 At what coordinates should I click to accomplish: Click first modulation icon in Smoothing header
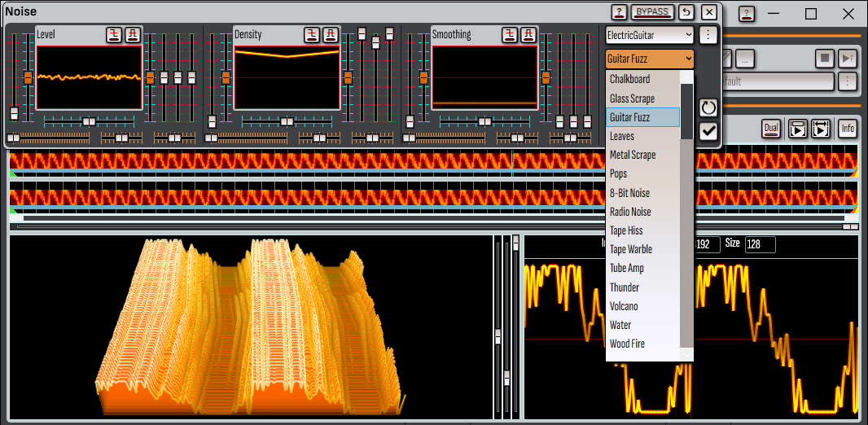coord(510,34)
